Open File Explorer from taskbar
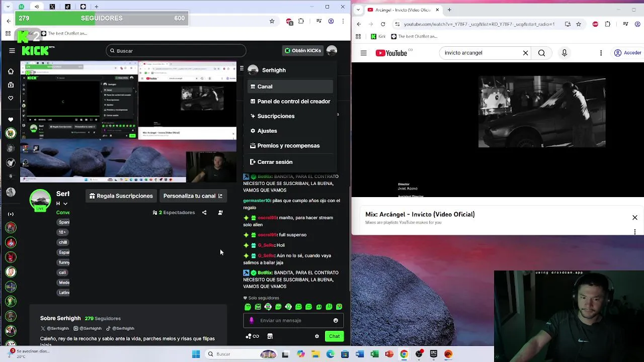Image resolution: width=644 pixels, height=362 pixels. 315,354
